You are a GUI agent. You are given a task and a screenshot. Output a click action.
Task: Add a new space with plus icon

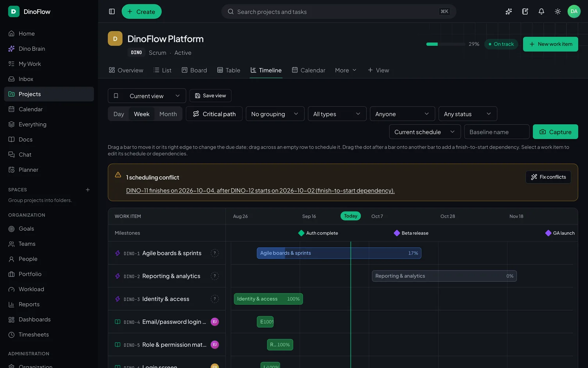tap(88, 190)
